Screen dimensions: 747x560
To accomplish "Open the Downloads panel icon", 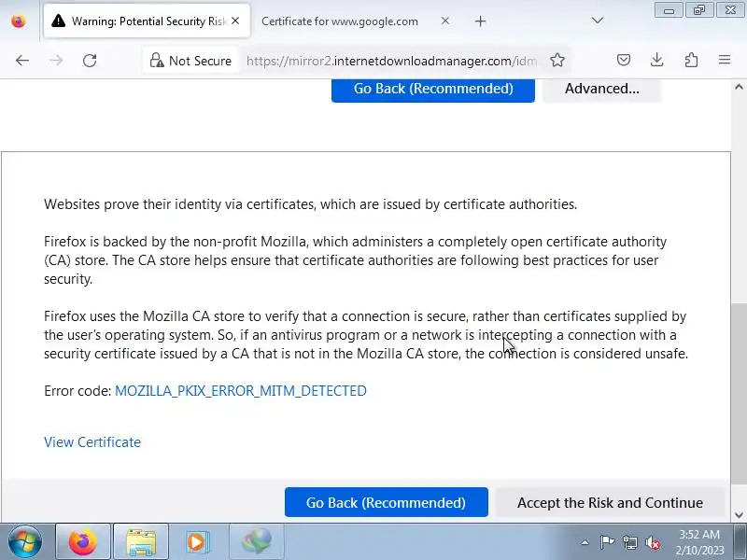I will tap(657, 60).
